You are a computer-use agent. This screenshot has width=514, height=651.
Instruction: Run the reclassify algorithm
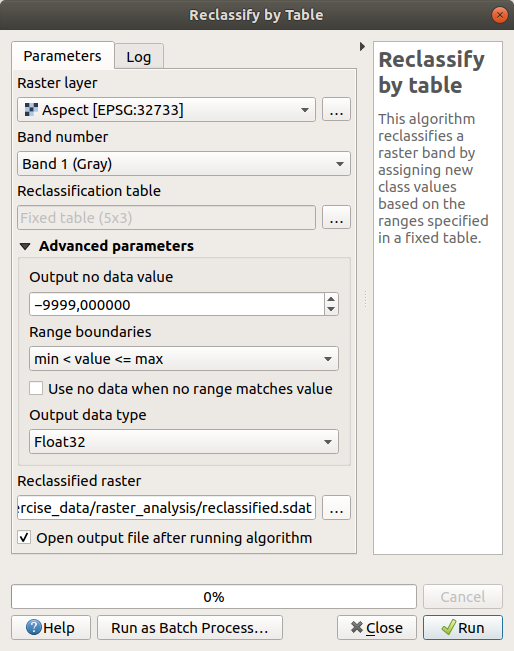(463, 627)
